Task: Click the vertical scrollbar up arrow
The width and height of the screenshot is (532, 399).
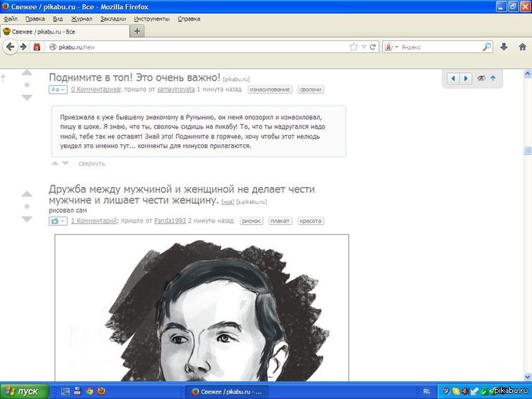Action: tap(527, 73)
